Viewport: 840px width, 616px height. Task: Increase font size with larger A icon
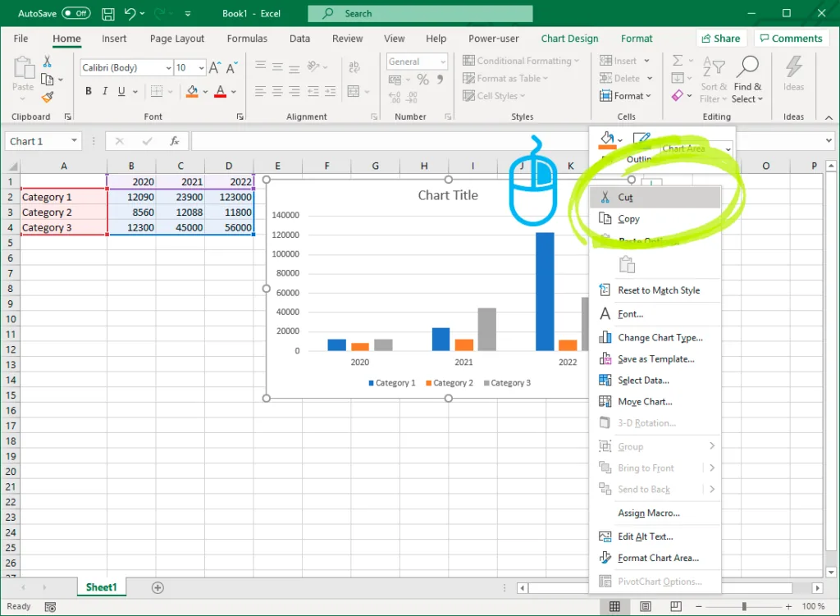pos(214,67)
